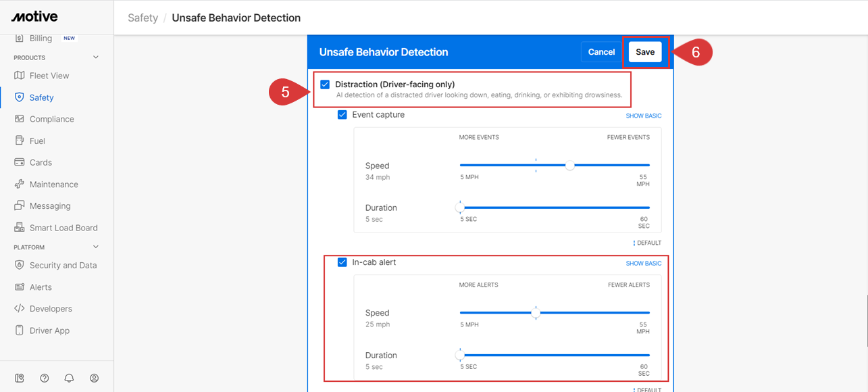Collapse the Platform section chevron
The height and width of the screenshot is (392, 868).
[95, 247]
